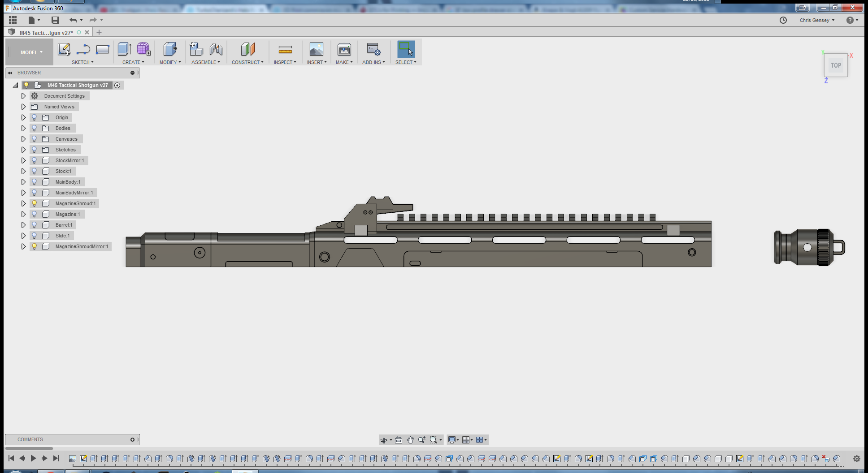The image size is (868, 473).
Task: Open the Measure tool in Inspect
Action: tap(285, 49)
